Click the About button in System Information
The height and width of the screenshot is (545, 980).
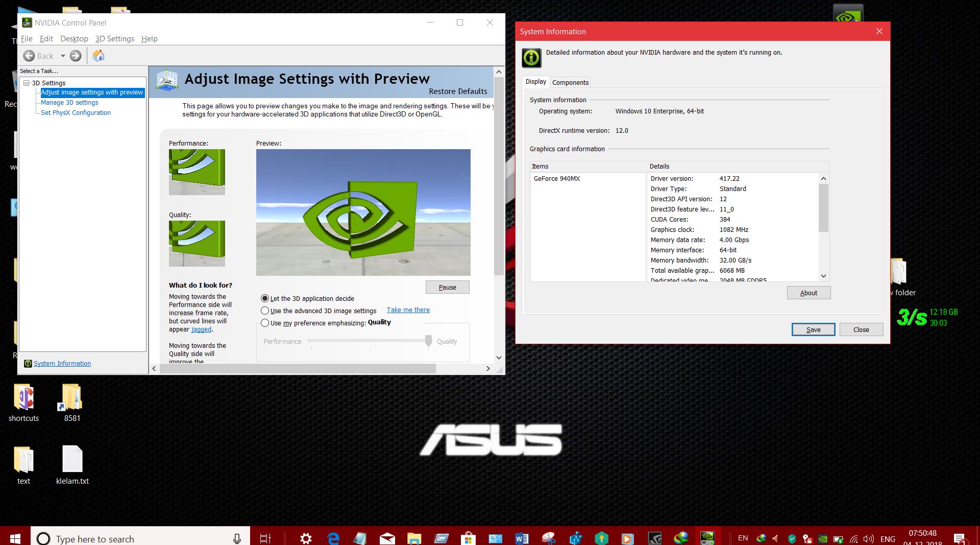(x=808, y=293)
